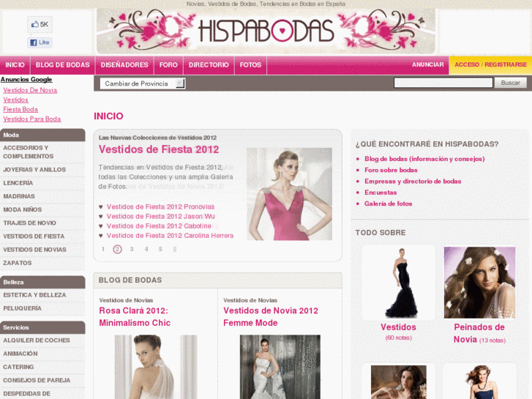This screenshot has height=399, width=532.
Task: Click the Anuncios Google label
Action: [26, 80]
